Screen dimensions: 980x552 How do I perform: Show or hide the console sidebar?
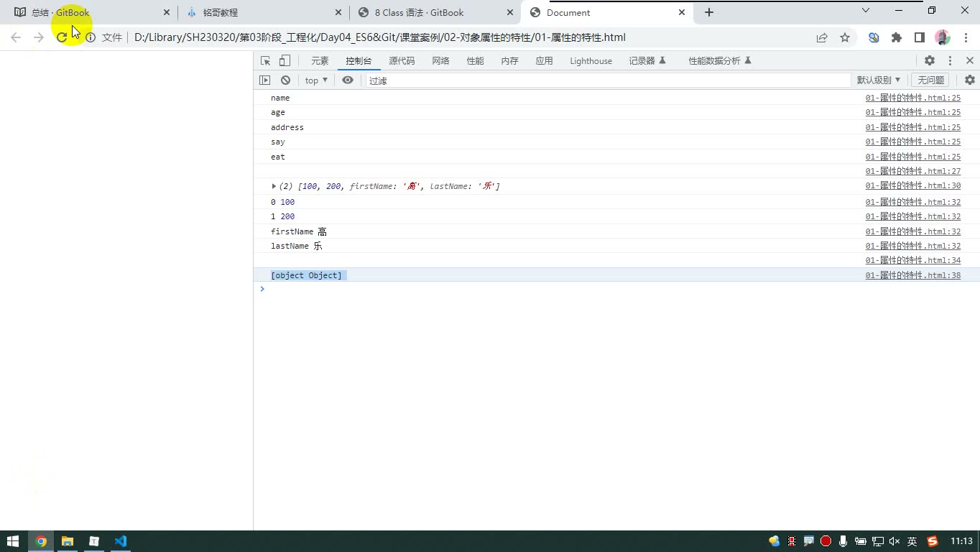[x=265, y=80]
